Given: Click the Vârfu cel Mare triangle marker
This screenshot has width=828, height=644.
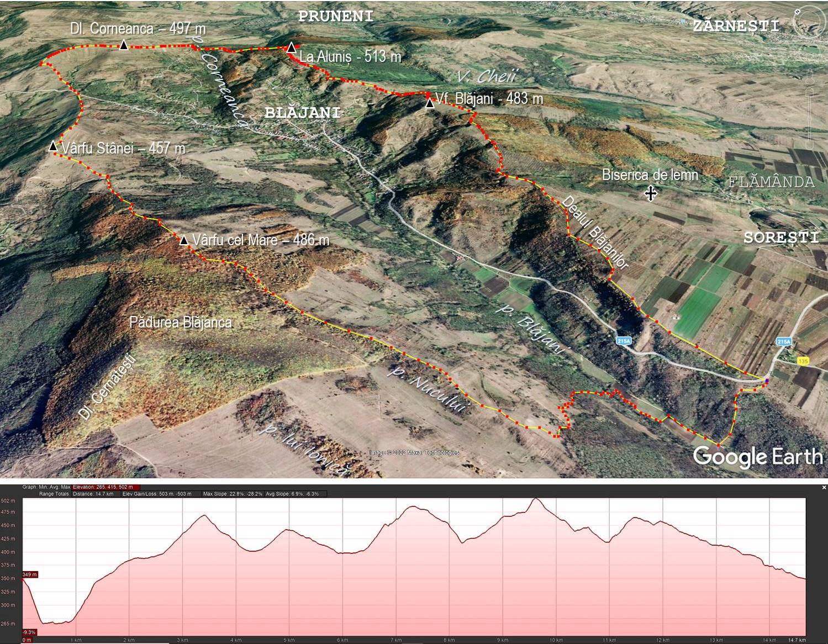Looking at the screenshot, I should click(x=184, y=240).
